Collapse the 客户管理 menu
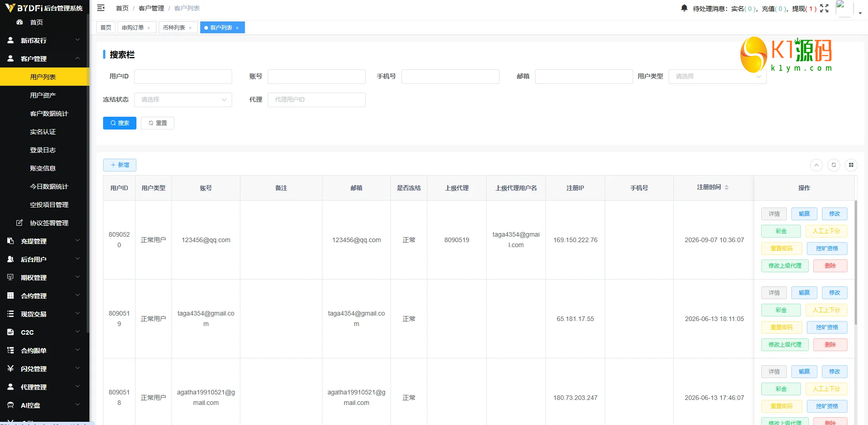 (78, 58)
